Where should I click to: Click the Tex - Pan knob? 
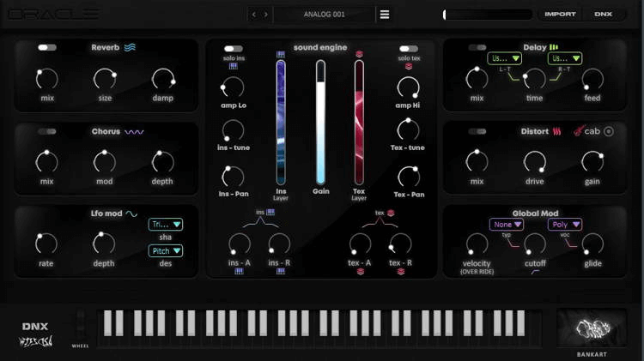coord(409,177)
